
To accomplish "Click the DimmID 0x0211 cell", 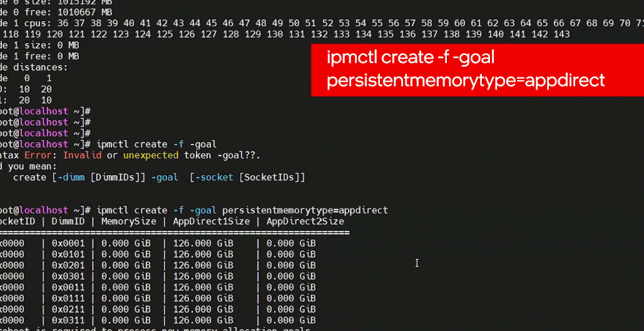I will tap(68, 309).
